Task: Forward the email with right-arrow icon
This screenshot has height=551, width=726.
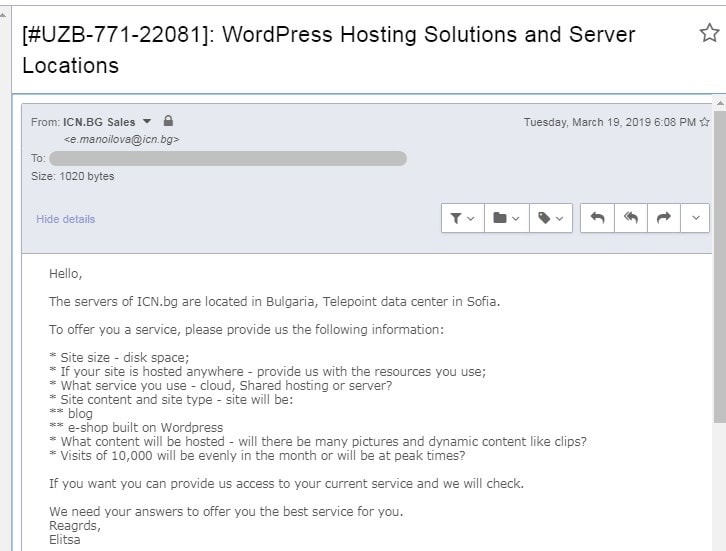Action: click(x=663, y=218)
